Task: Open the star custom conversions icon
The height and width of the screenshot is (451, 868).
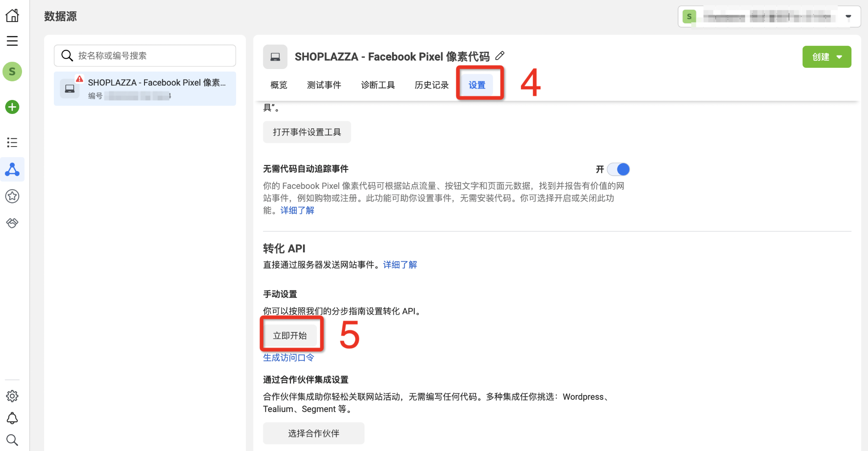Action: [12, 196]
